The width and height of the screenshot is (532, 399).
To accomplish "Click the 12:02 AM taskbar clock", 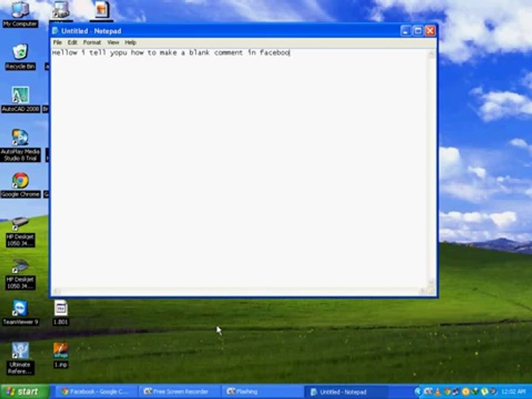I will (x=513, y=392).
